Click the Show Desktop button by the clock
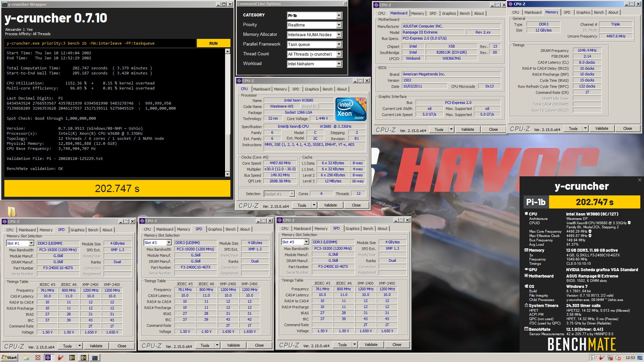The image size is (644, 362). click(641, 358)
